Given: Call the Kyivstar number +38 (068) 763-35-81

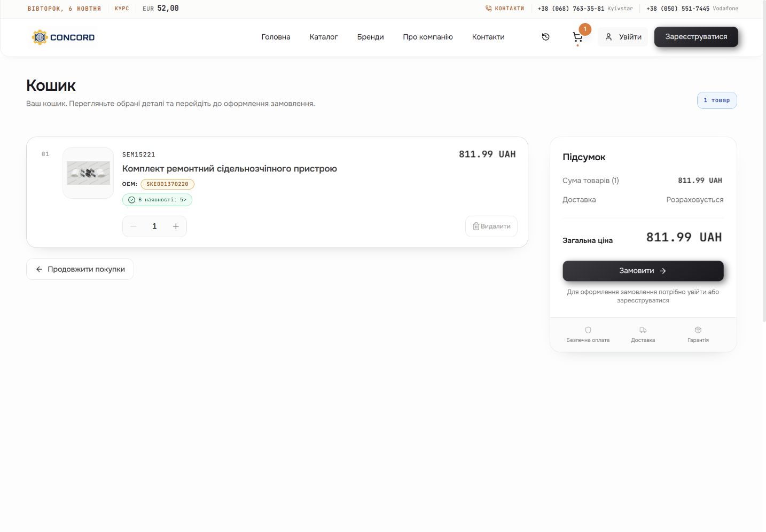Looking at the screenshot, I should [571, 9].
